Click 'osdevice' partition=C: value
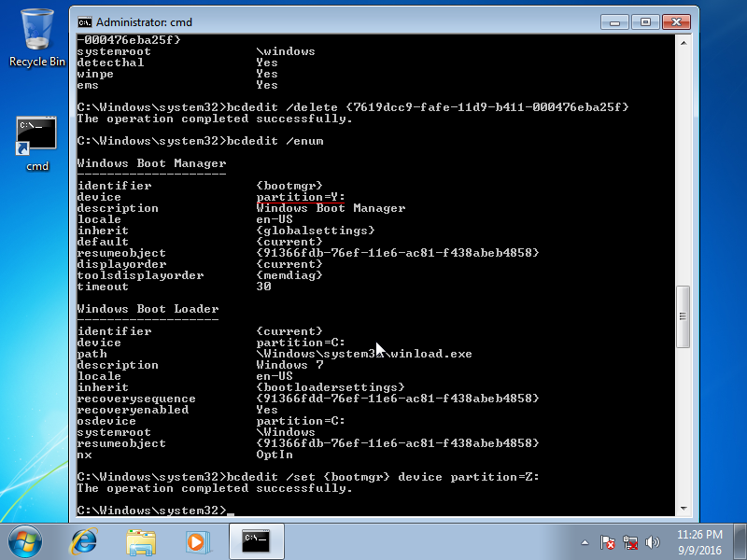Screen dimensions: 747x560 click(x=300, y=421)
